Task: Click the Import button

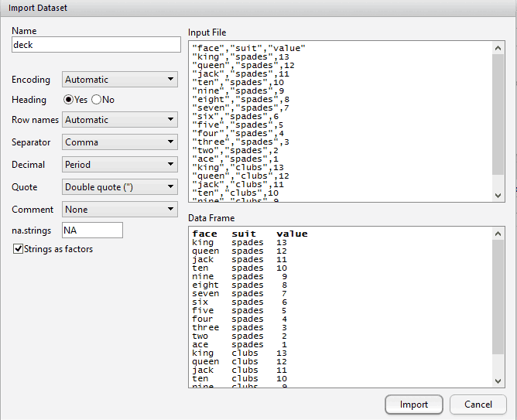Action: (x=414, y=405)
